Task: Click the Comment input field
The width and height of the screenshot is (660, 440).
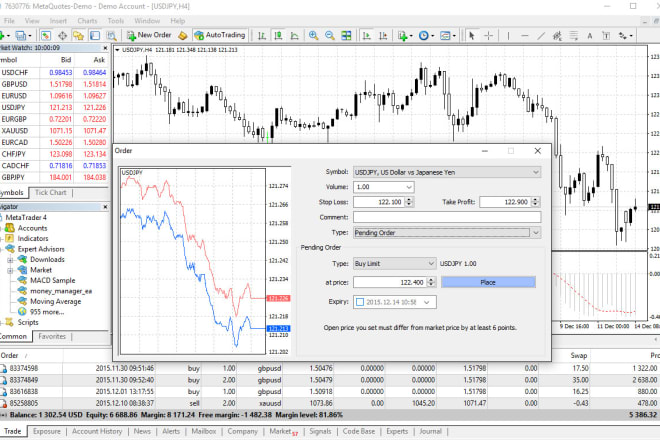Action: tap(447, 217)
